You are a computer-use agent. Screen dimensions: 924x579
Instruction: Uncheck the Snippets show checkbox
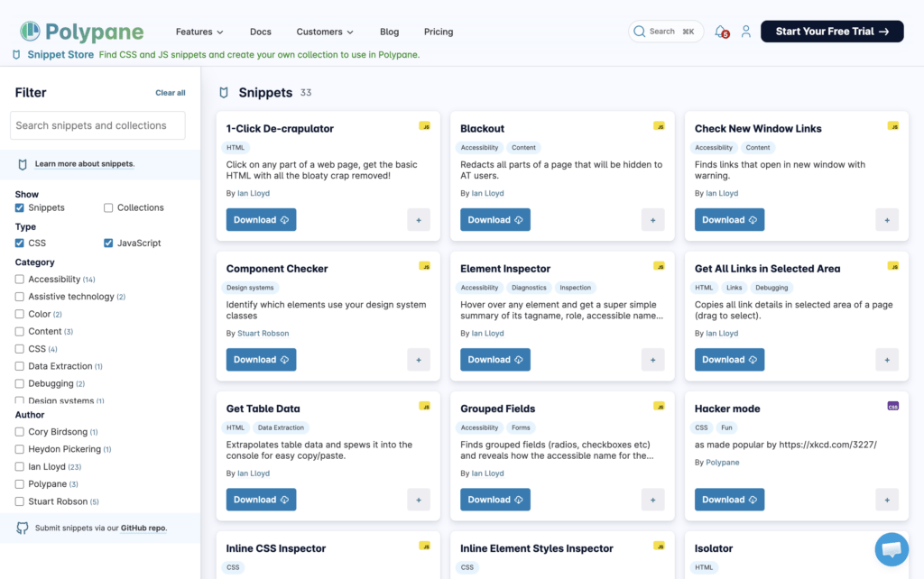click(x=20, y=208)
